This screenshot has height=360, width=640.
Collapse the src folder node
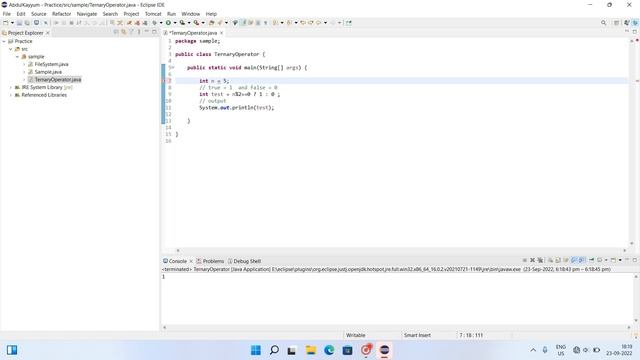[11, 49]
